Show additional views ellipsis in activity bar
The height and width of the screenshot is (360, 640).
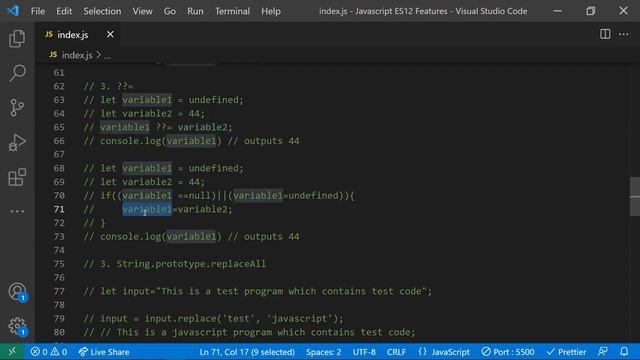pos(17,211)
